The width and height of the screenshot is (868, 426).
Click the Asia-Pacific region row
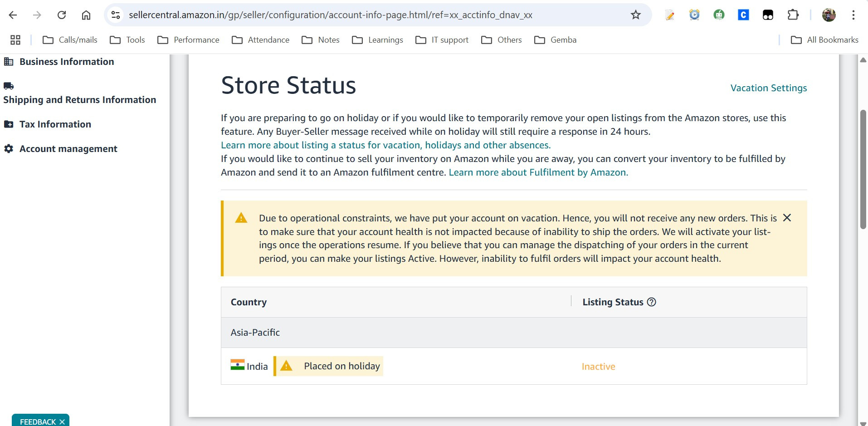[514, 333]
